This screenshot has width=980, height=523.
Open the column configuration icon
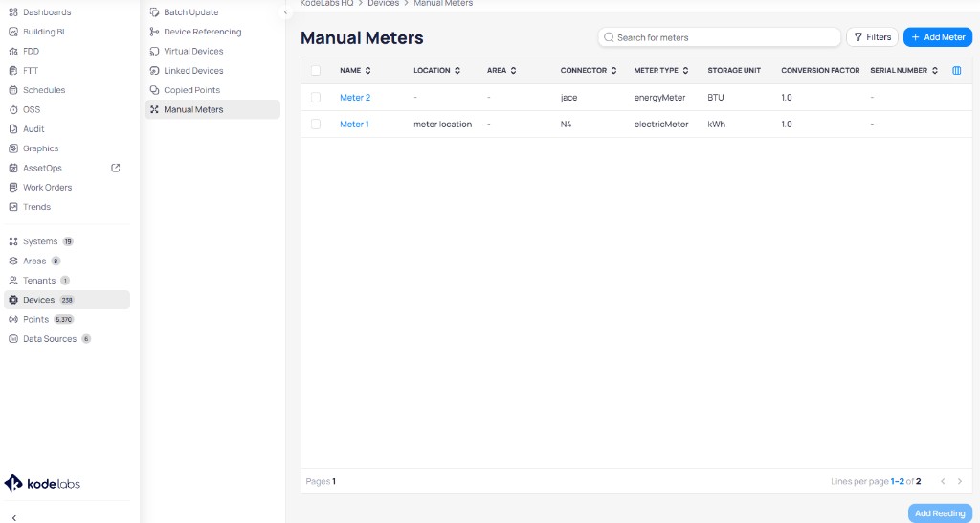point(956,71)
